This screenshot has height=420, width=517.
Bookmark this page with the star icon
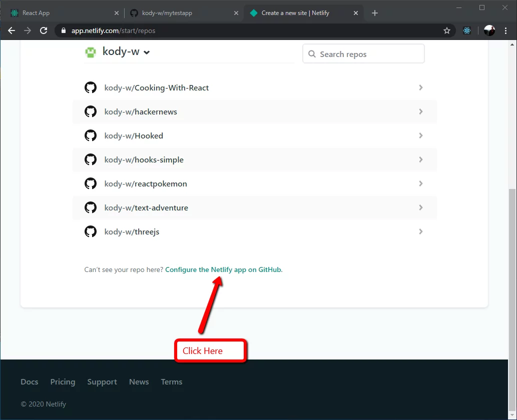pos(447,30)
